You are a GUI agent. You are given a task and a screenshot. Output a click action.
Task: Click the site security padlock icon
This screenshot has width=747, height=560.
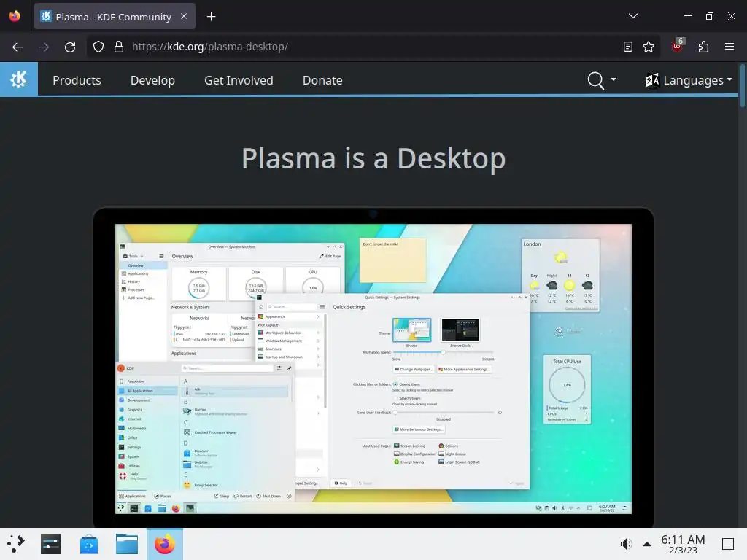pyautogui.click(x=119, y=47)
